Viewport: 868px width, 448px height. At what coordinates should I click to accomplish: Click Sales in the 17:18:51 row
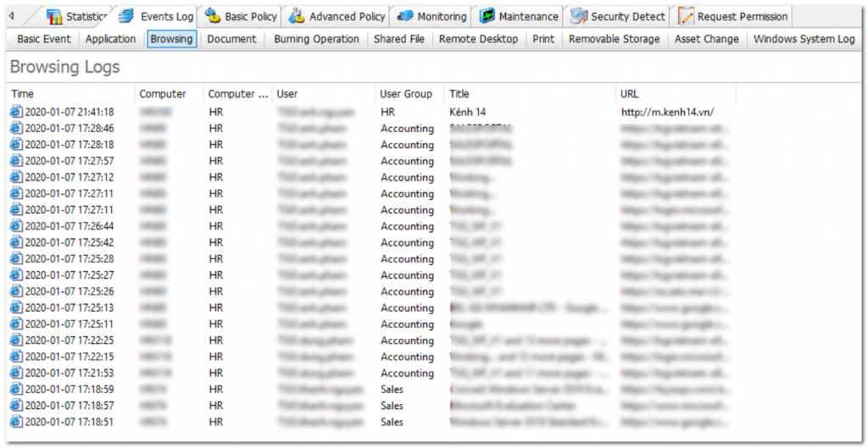[392, 422]
